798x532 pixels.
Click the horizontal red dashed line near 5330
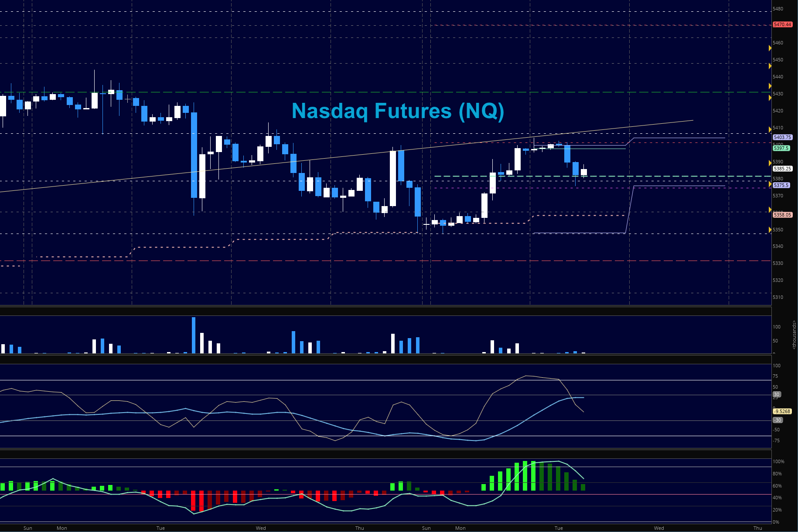(x=385, y=261)
